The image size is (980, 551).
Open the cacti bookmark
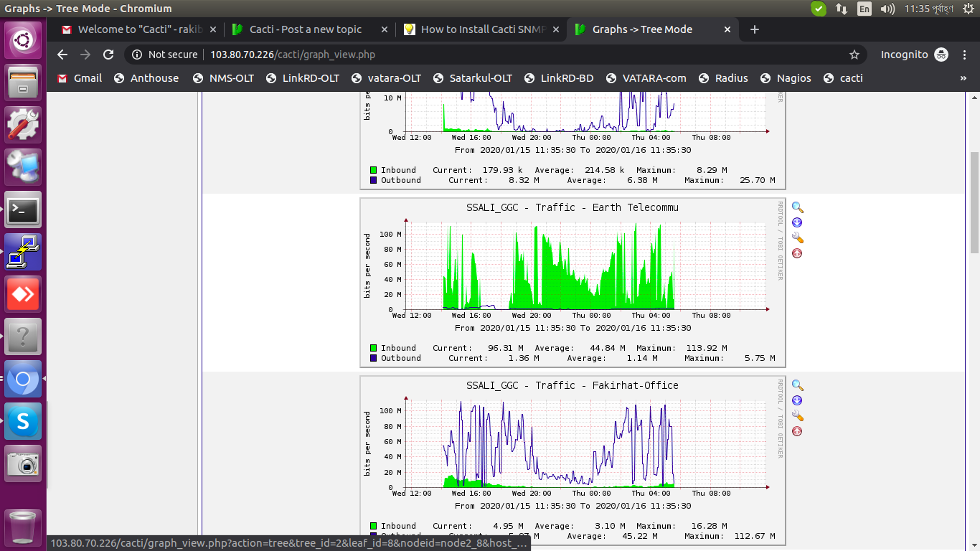tap(843, 78)
